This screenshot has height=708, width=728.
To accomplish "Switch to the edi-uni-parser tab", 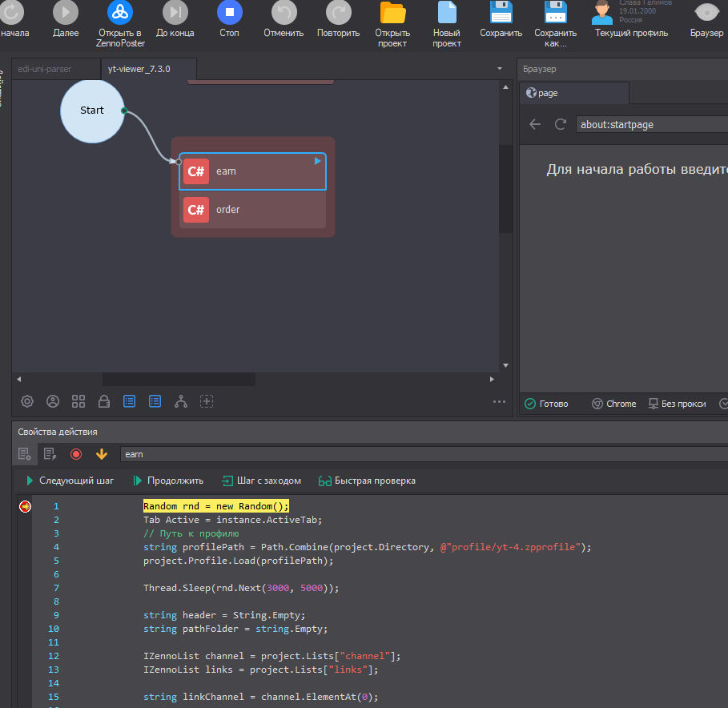I will pos(45,69).
